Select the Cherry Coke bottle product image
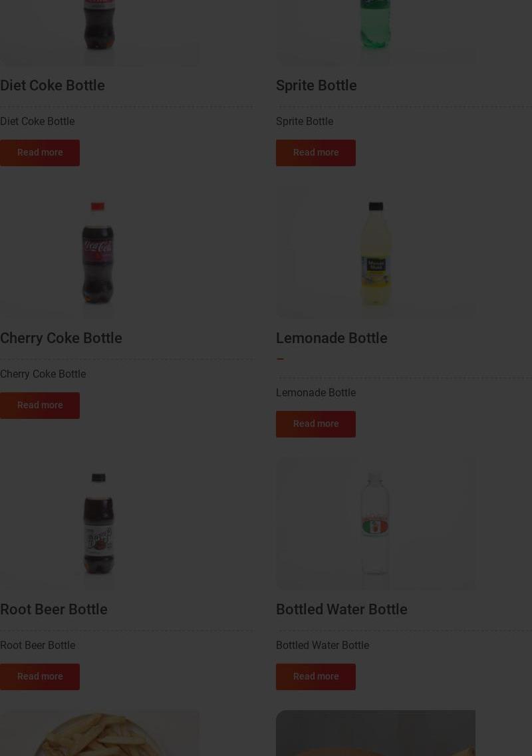The height and width of the screenshot is (756, 532). (x=99, y=253)
